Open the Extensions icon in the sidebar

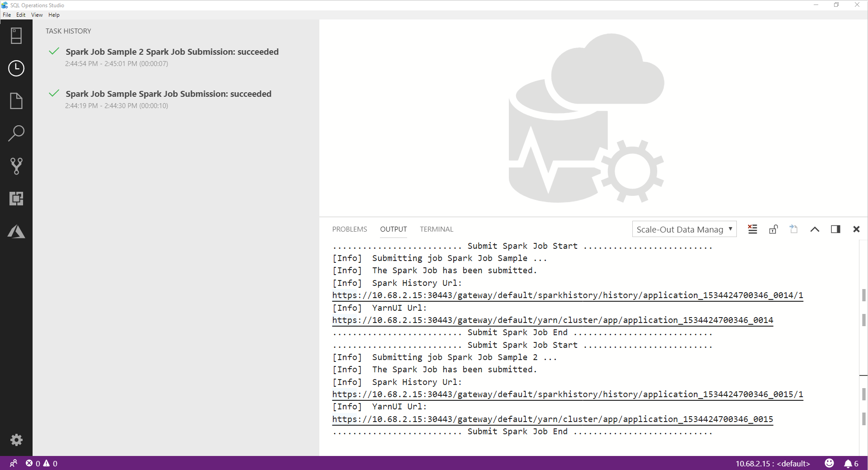16,199
